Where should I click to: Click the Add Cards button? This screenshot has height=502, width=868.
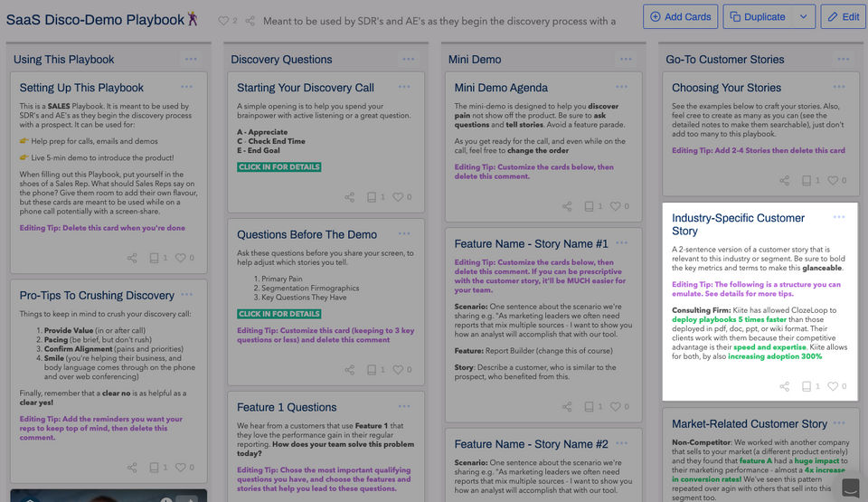point(680,16)
